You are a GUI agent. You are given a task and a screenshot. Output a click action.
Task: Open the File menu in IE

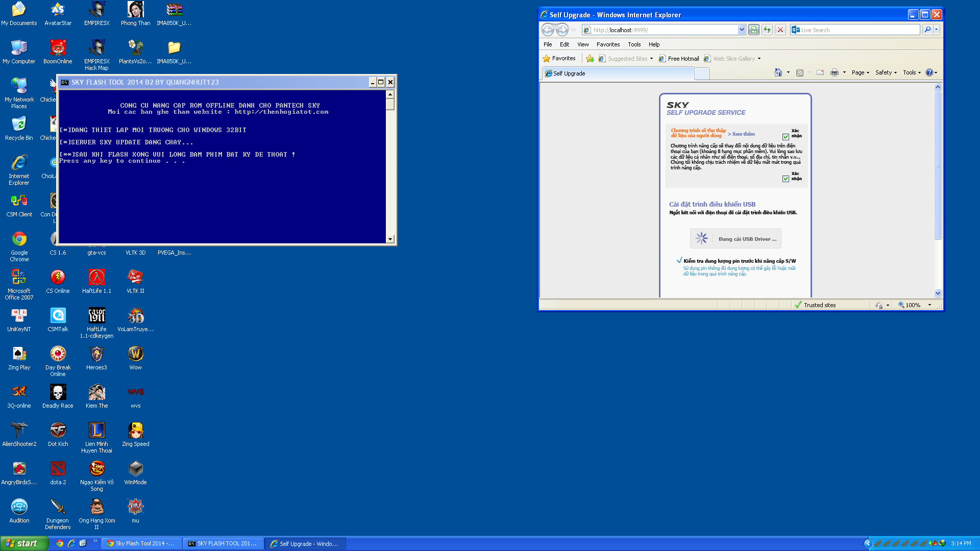548,44
